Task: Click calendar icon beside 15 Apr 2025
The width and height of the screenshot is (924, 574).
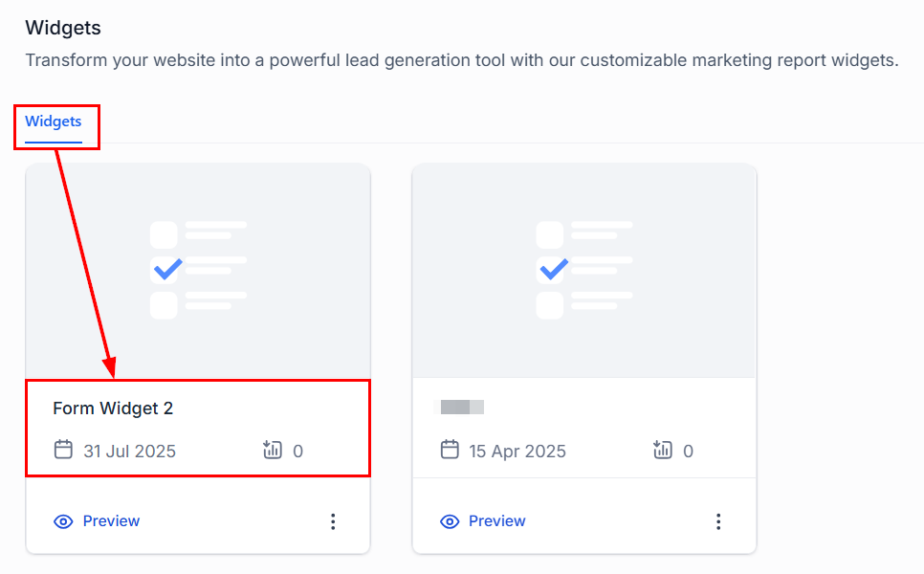Action: pyautogui.click(x=450, y=450)
